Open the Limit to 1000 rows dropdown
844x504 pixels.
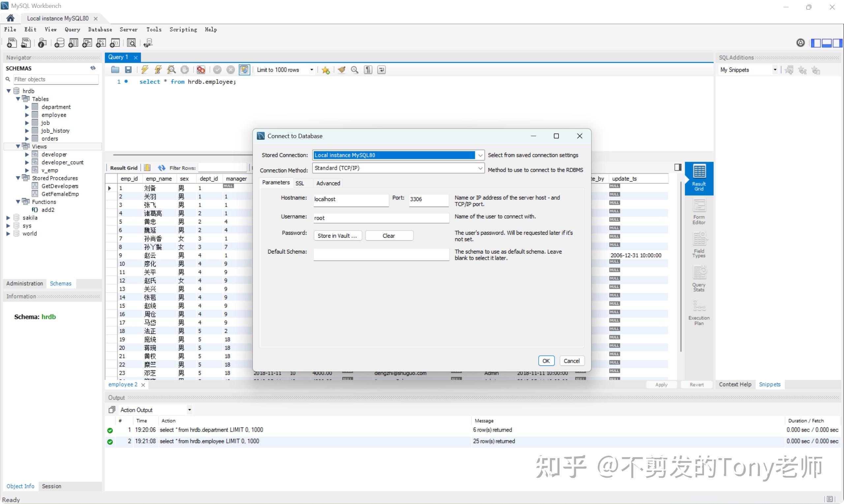tap(312, 70)
